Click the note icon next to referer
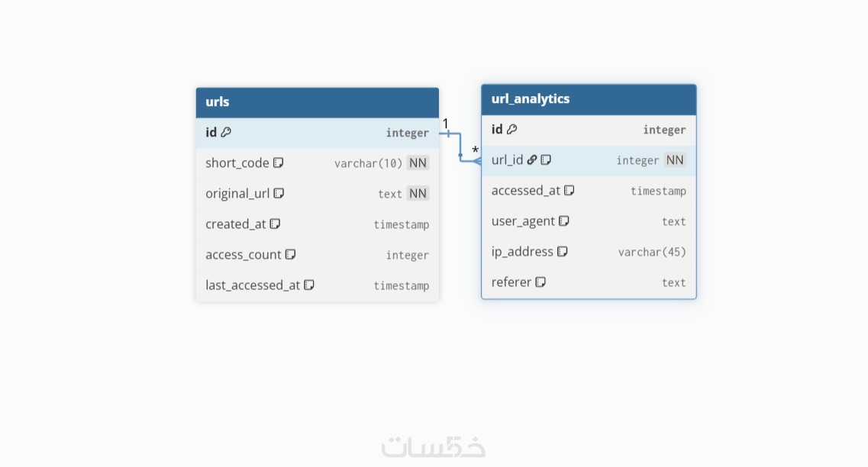 (x=540, y=282)
